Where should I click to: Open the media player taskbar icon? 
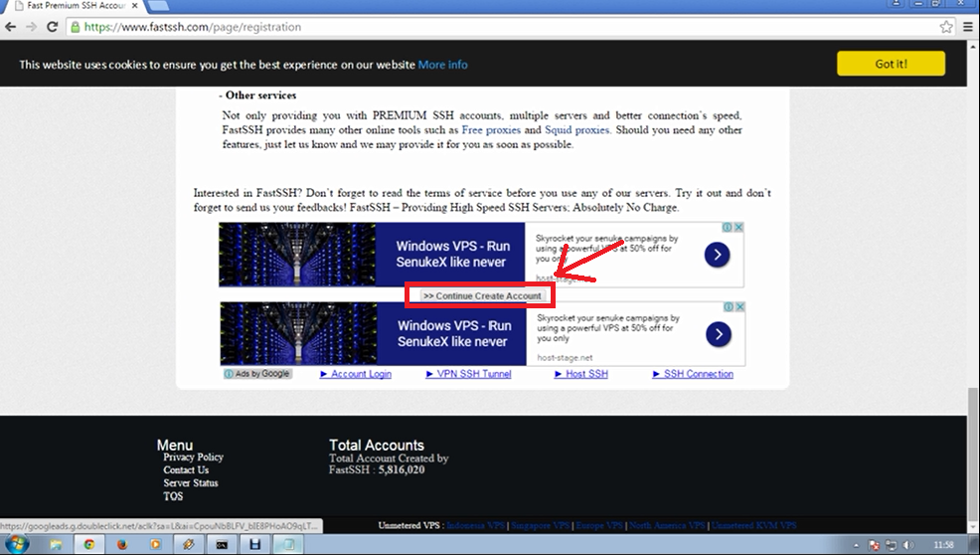[x=156, y=545]
